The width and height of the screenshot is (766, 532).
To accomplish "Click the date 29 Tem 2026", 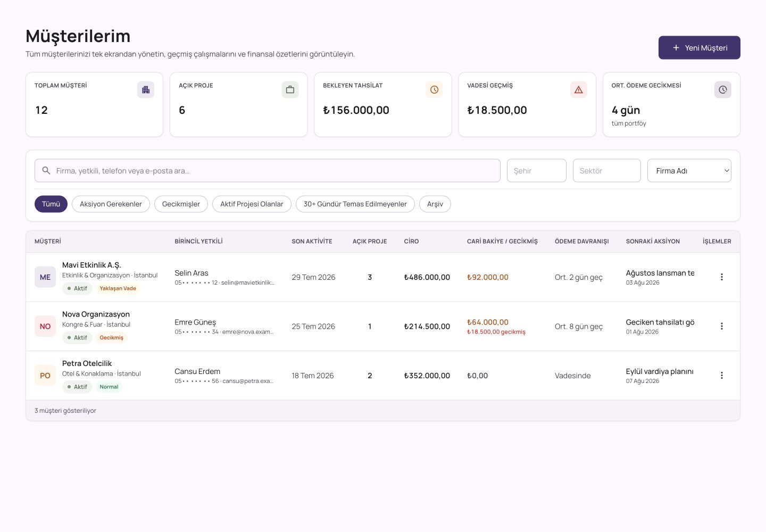I will [313, 277].
